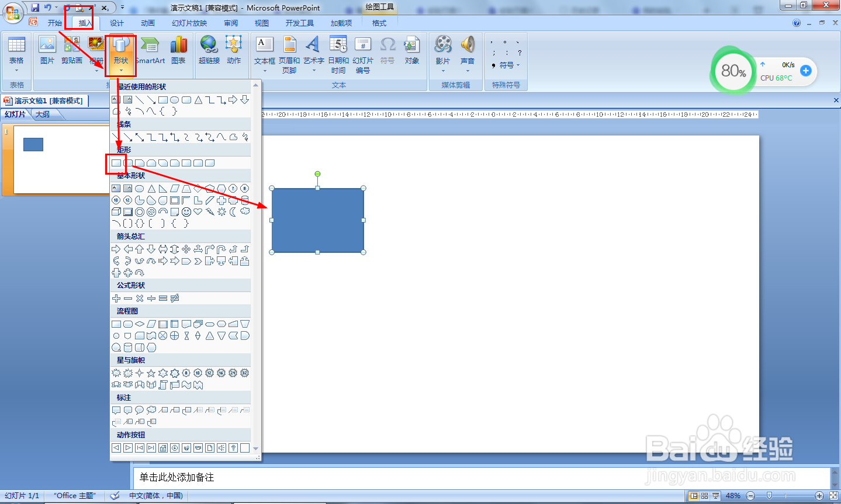
Task: Select the Cloud basic shape
Action: coord(245,211)
